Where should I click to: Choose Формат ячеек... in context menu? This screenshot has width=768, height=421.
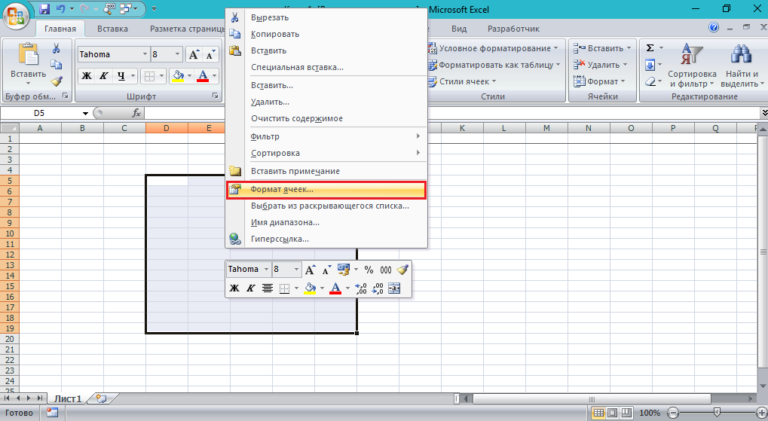(x=326, y=189)
